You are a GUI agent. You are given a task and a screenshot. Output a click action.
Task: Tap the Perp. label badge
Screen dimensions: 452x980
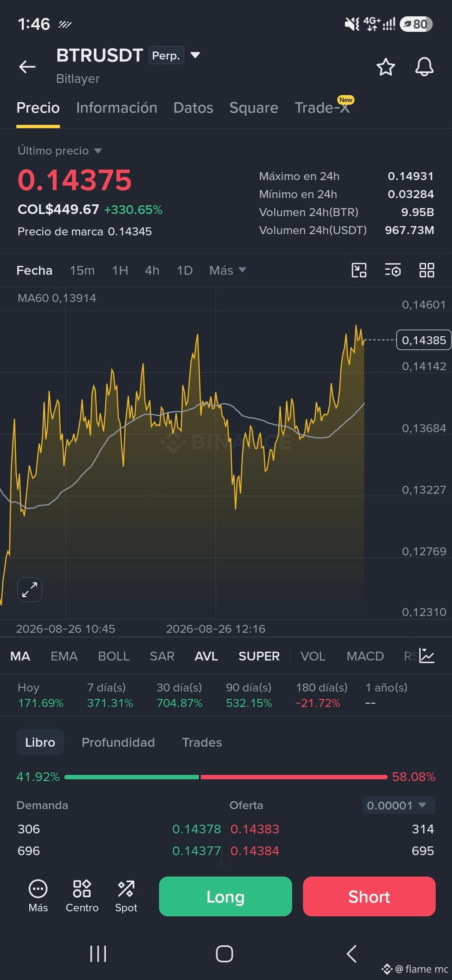click(x=166, y=55)
